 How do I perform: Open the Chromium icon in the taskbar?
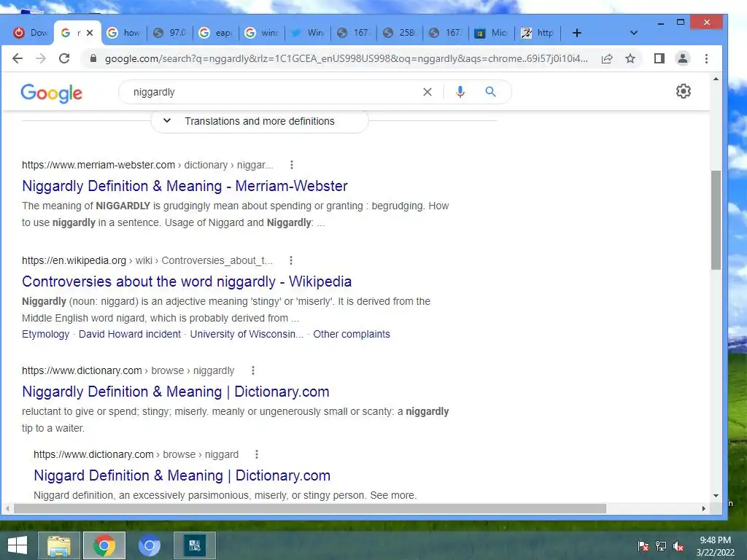click(x=149, y=545)
